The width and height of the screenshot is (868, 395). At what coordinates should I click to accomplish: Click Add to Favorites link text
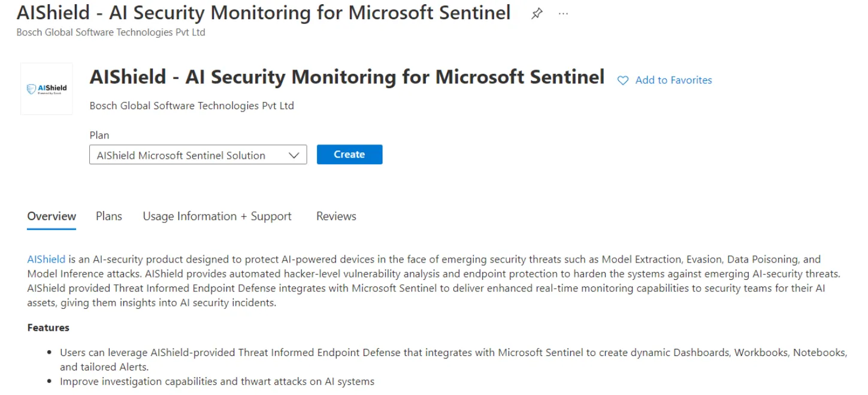pos(673,80)
